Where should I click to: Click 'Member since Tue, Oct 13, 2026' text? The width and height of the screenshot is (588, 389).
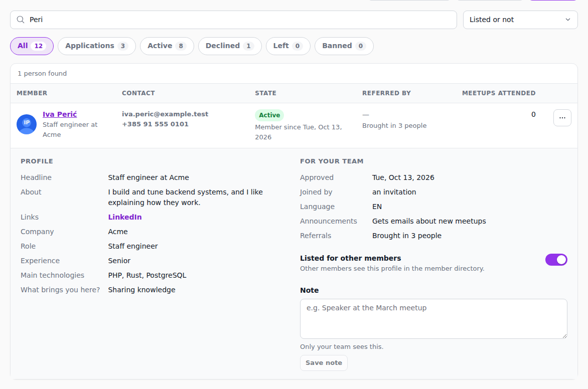click(x=299, y=132)
